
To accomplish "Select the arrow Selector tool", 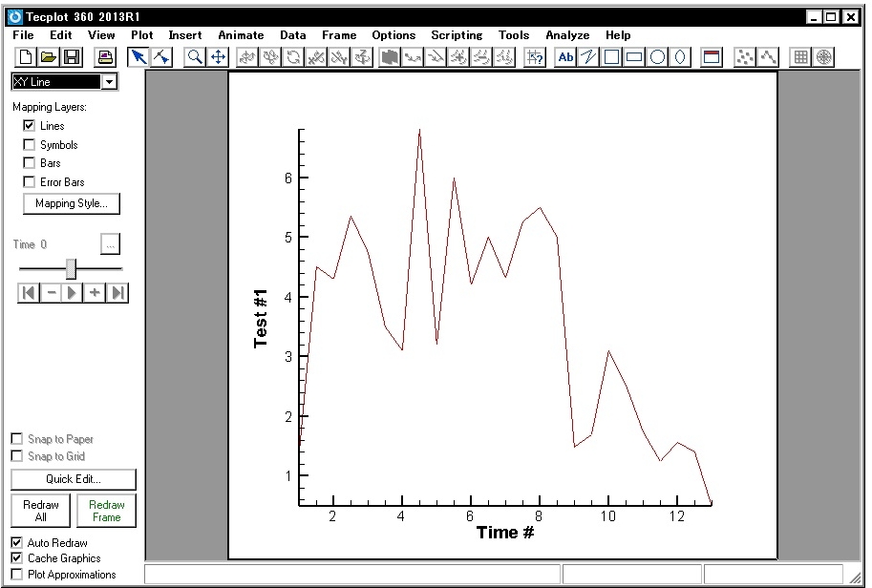I will tap(138, 56).
